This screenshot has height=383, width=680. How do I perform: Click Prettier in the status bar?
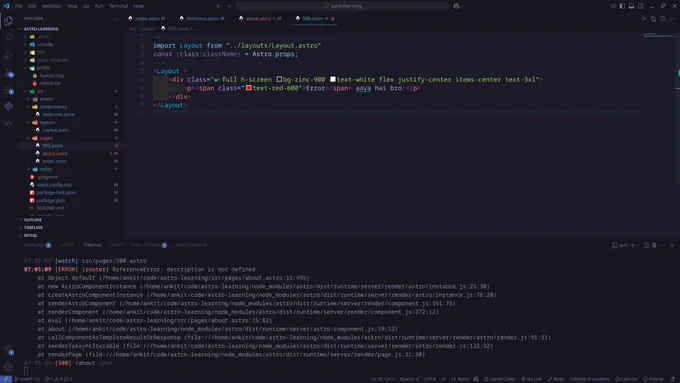[x=654, y=379]
